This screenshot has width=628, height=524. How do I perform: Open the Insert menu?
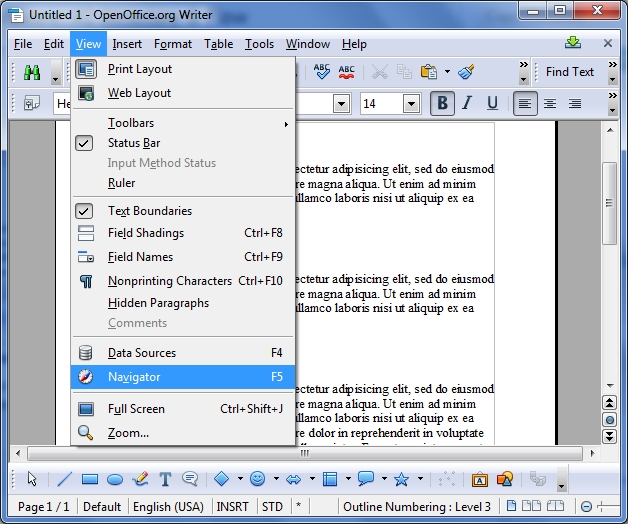pyautogui.click(x=127, y=44)
